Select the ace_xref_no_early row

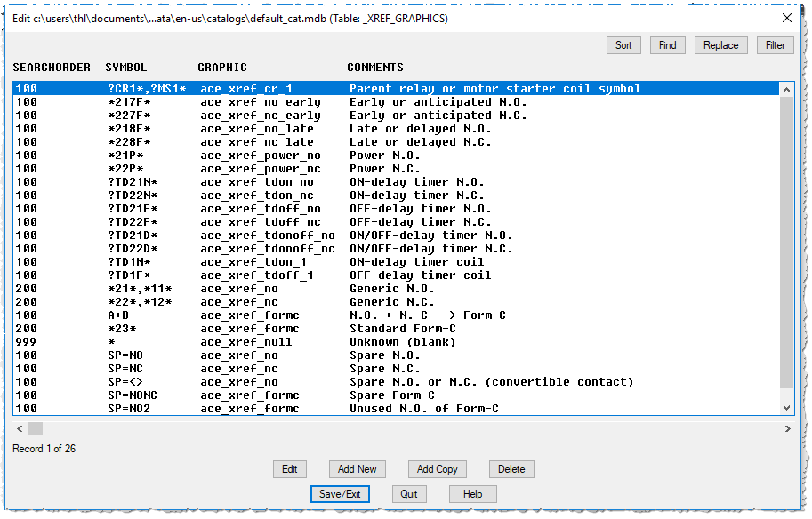[396, 102]
